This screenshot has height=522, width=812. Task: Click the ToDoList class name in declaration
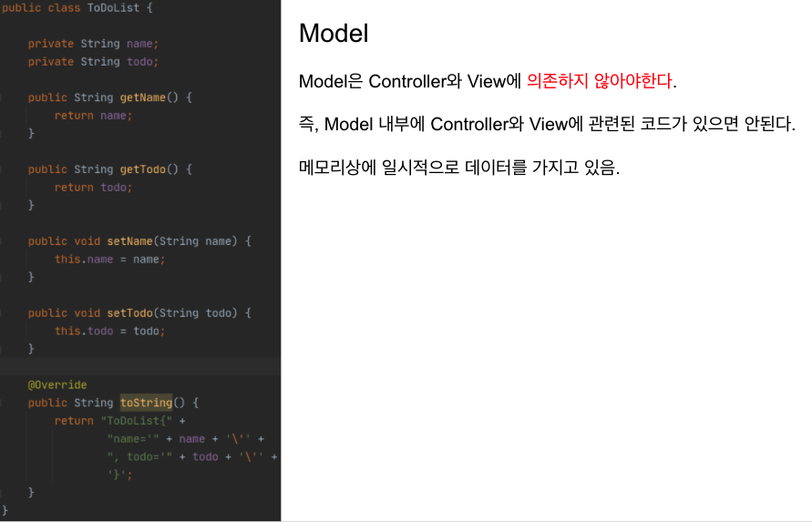coord(113,8)
